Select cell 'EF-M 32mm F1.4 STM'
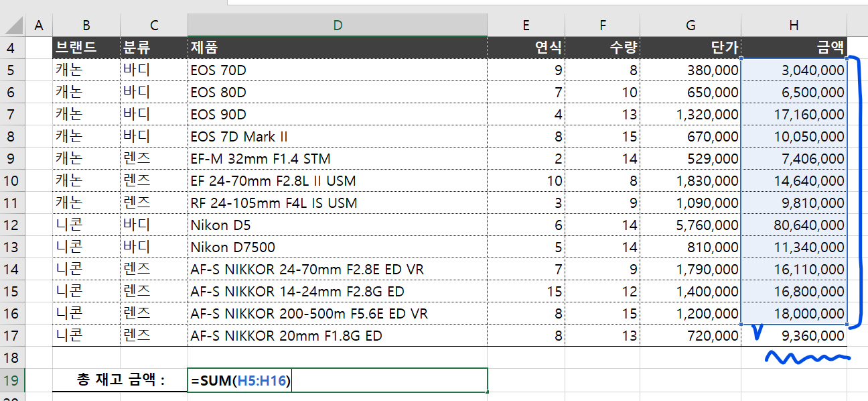Viewport: 868px width, 401px height. click(338, 158)
